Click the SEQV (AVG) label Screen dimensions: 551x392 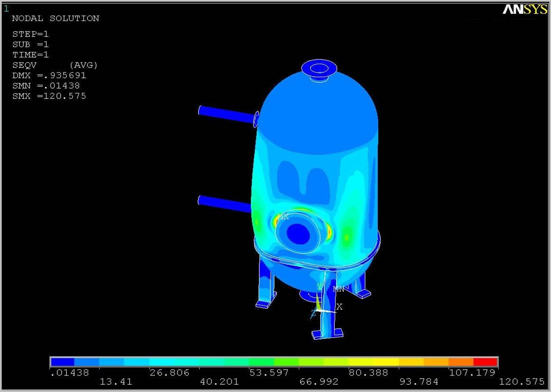(55, 65)
